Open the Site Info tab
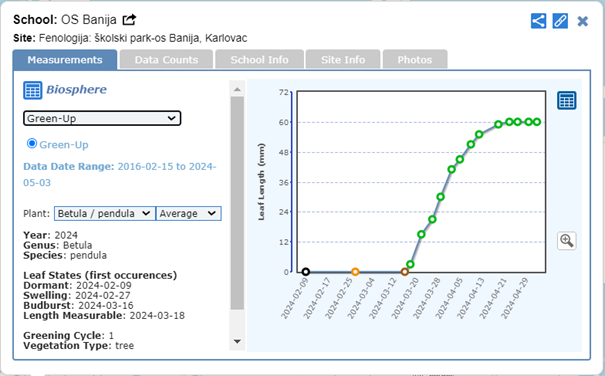This screenshot has width=605, height=376. coord(343,59)
